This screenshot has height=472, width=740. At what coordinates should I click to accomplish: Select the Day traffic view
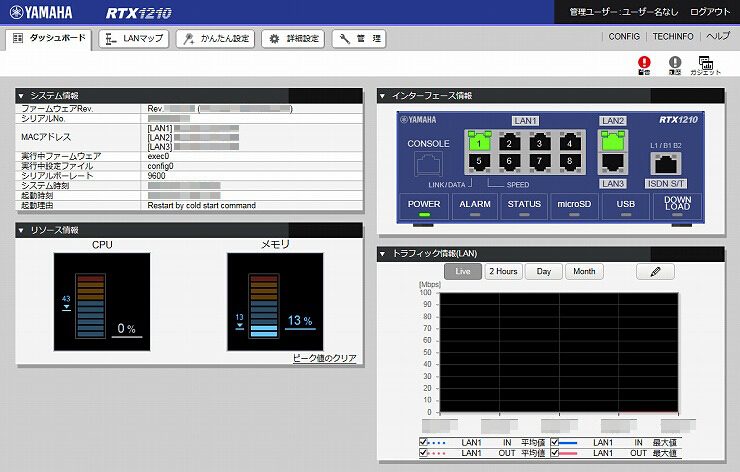544,271
